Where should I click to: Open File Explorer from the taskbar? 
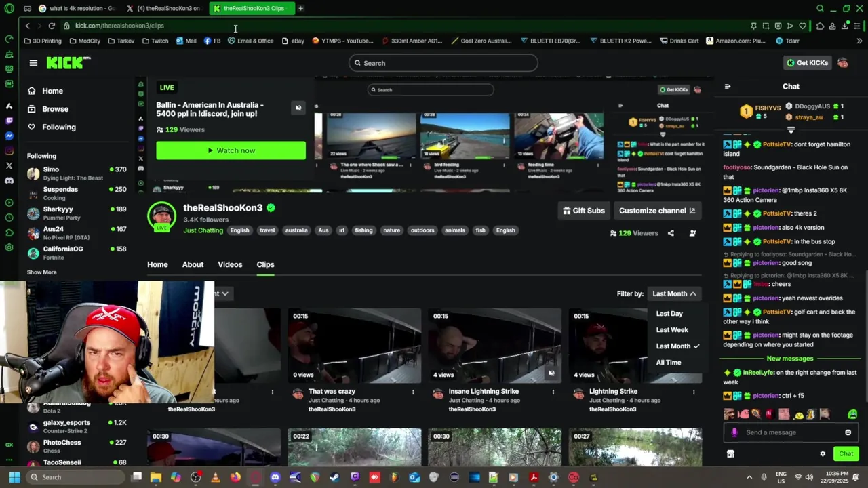click(156, 477)
